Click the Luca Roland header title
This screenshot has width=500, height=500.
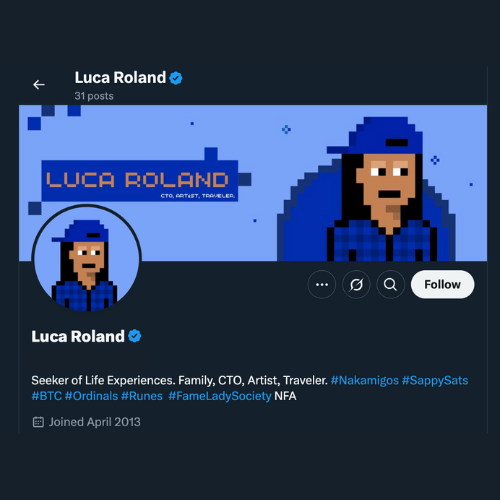coord(120,78)
